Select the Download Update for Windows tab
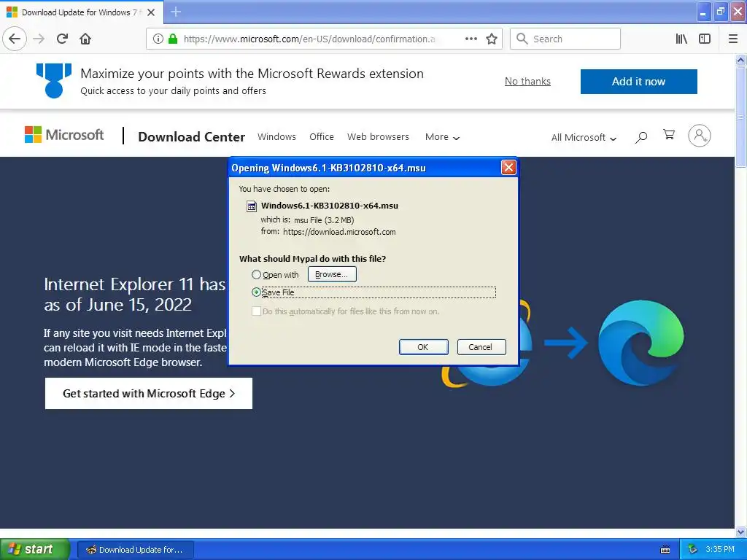Viewport: 747px width, 560px height. (82, 12)
